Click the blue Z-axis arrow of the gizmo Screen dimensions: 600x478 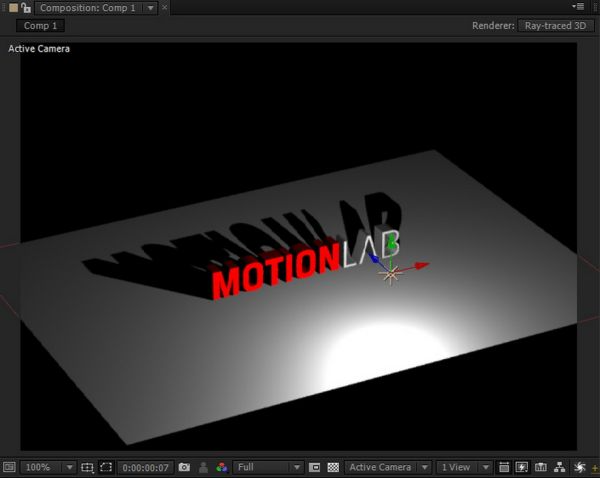372,258
